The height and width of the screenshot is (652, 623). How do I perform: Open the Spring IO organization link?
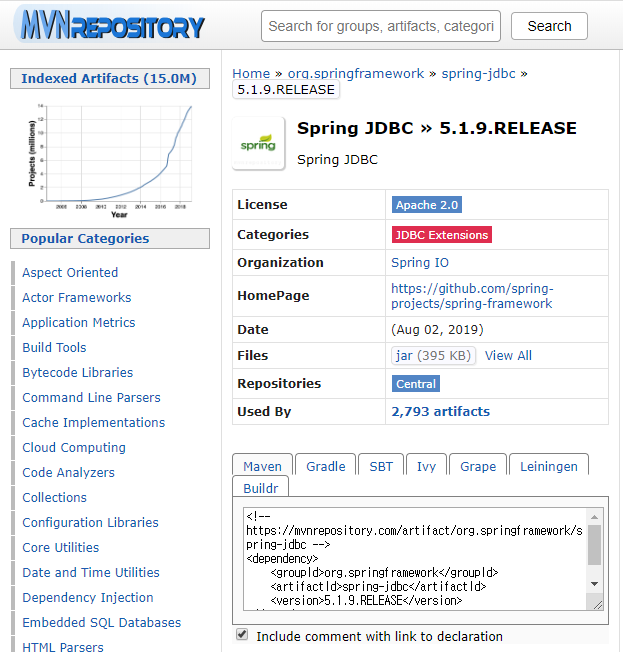[420, 263]
